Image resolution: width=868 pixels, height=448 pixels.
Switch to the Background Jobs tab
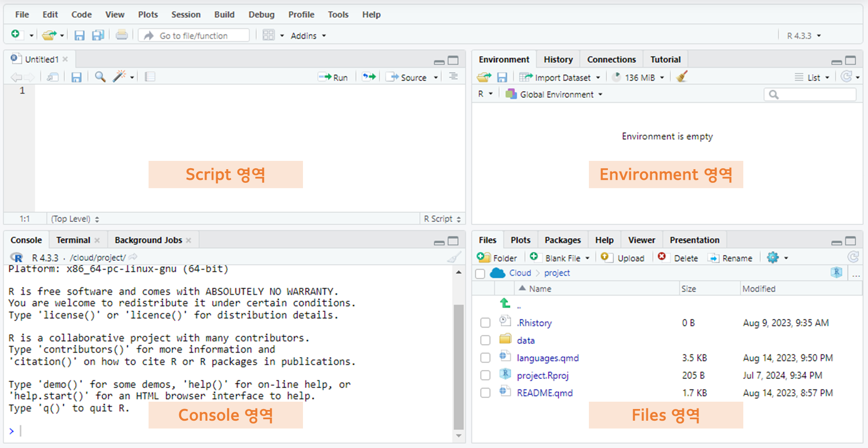point(148,240)
